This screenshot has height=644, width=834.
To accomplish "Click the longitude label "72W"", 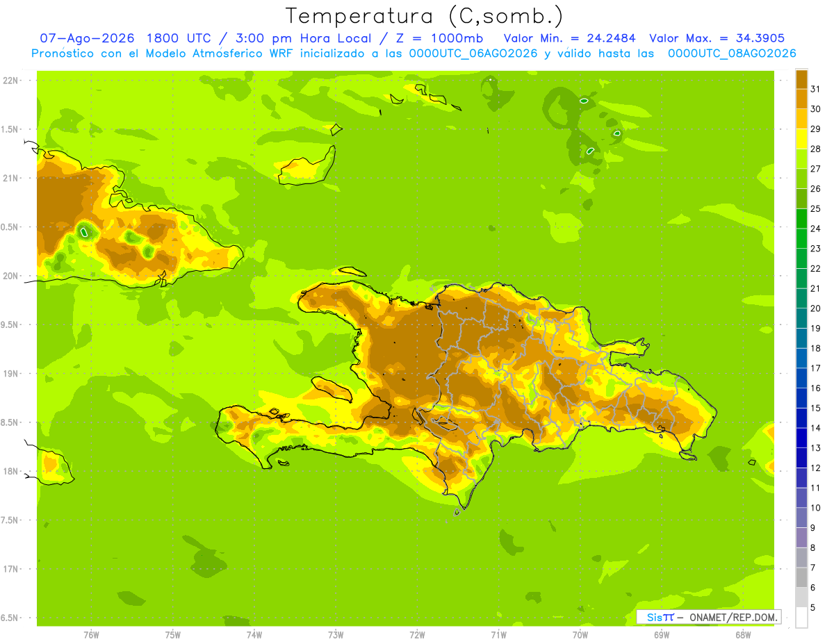I will tap(417, 635).
